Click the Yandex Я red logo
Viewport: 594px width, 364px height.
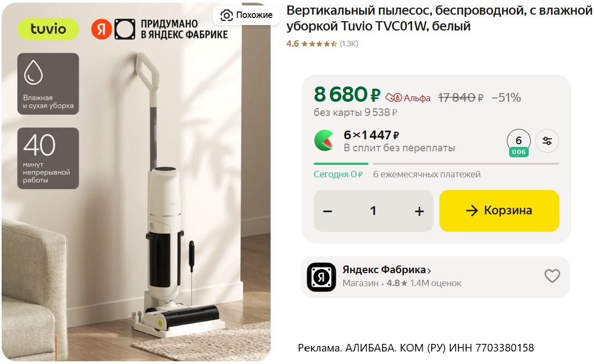pyautogui.click(x=101, y=29)
